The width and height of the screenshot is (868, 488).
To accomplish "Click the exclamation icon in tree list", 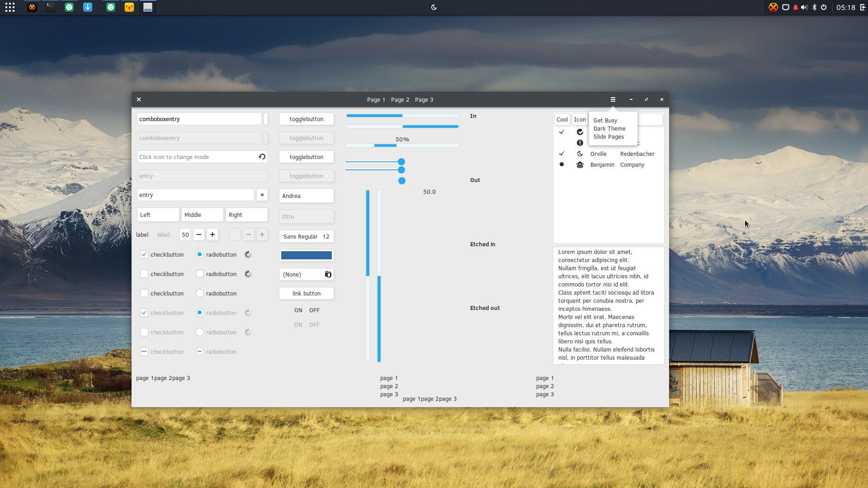I will click(580, 143).
